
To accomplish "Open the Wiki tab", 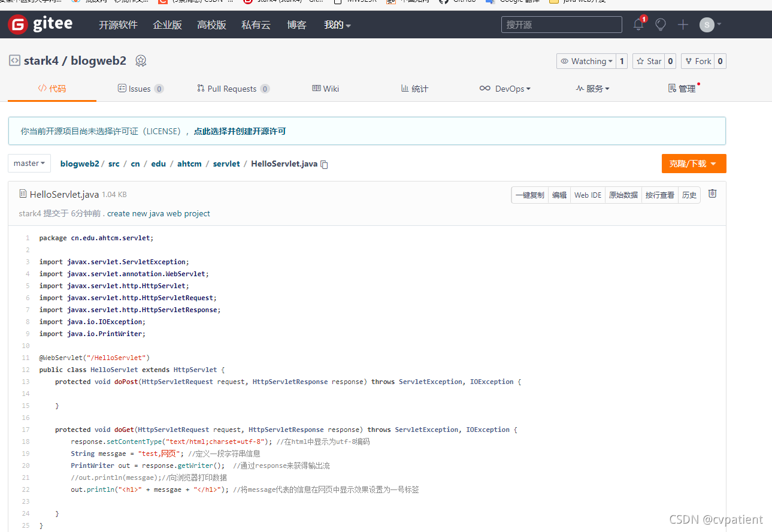I will click(325, 88).
